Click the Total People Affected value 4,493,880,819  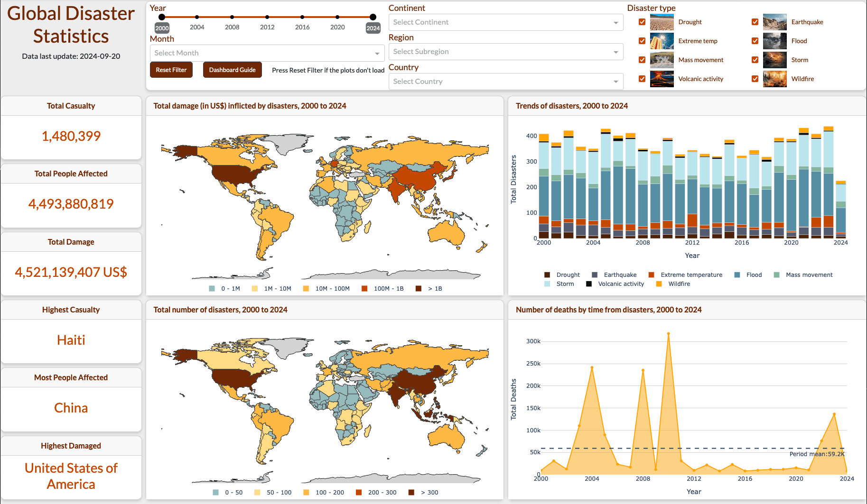pos(71,204)
